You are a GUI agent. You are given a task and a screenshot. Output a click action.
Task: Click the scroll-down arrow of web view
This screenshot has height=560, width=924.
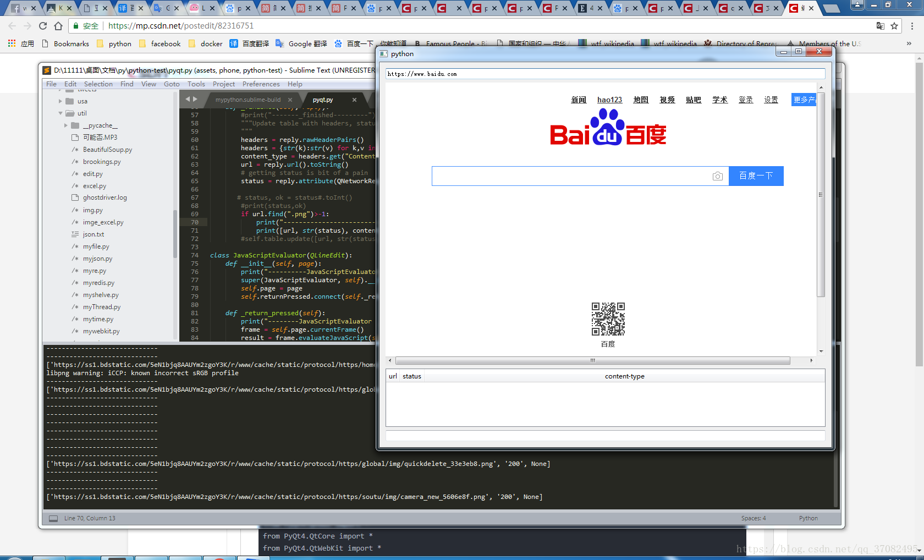point(821,352)
